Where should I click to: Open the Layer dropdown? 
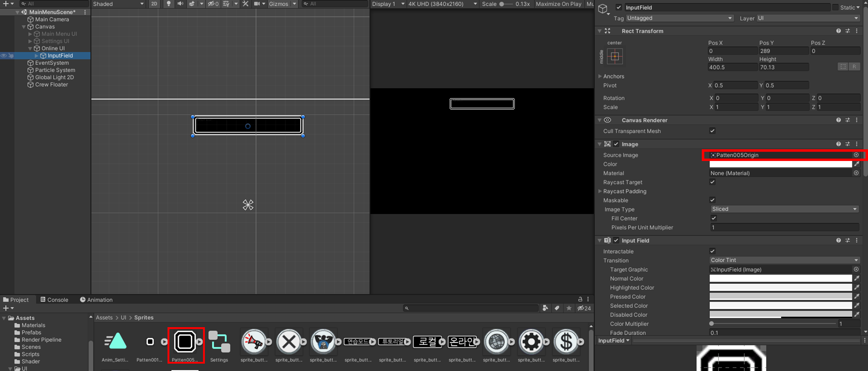point(808,18)
